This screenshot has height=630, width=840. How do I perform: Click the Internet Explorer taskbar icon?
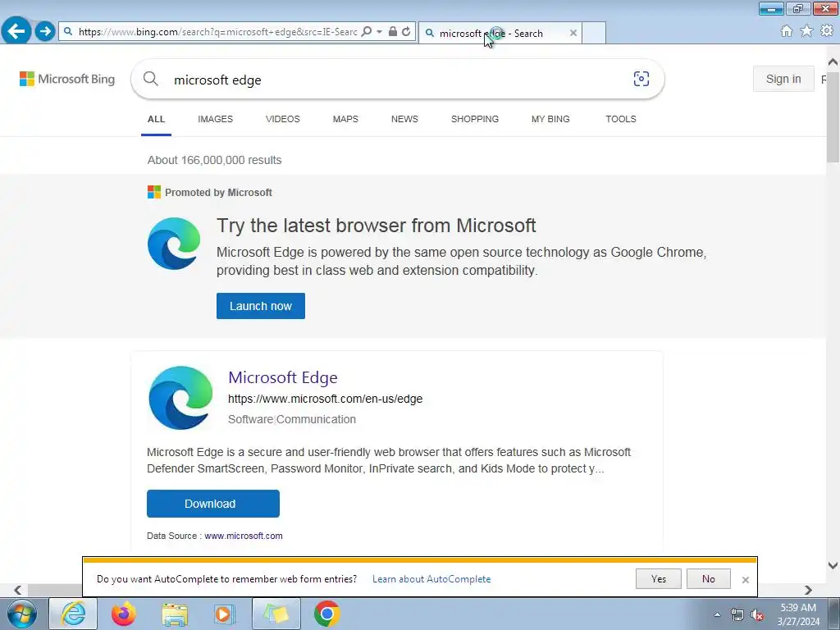click(x=73, y=614)
